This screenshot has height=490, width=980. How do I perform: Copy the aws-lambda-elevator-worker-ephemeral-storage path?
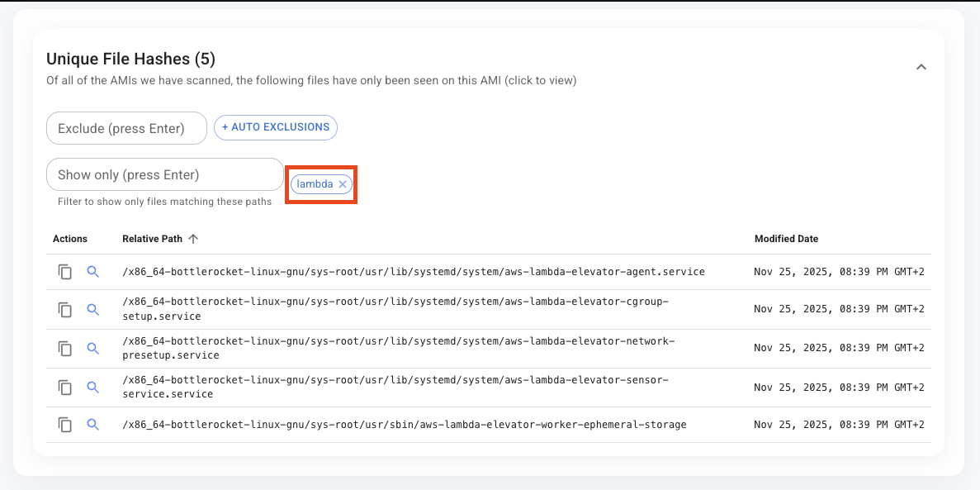(65, 424)
